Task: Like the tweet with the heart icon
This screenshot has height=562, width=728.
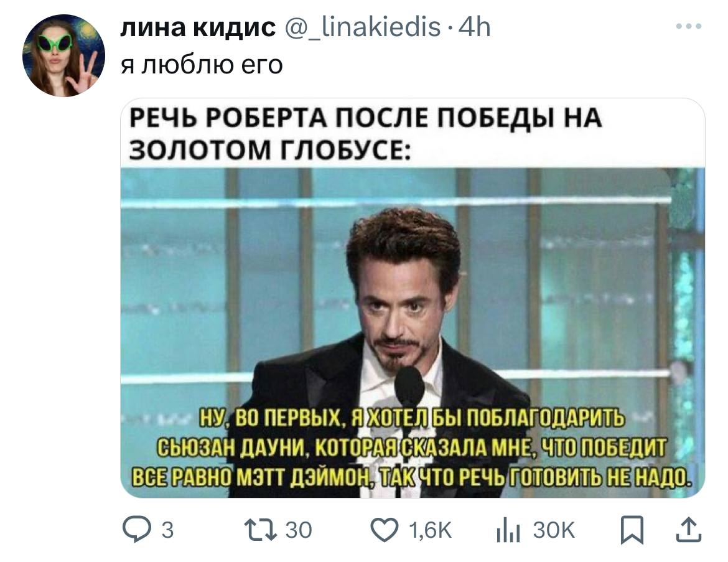Action: pyautogui.click(x=385, y=530)
